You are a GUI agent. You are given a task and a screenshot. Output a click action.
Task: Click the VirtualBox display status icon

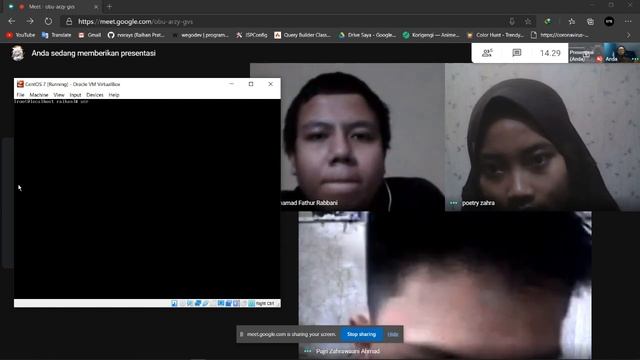click(x=221, y=303)
